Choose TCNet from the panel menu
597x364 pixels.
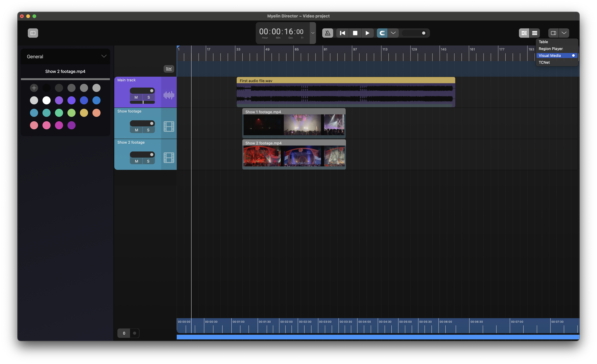pos(544,62)
